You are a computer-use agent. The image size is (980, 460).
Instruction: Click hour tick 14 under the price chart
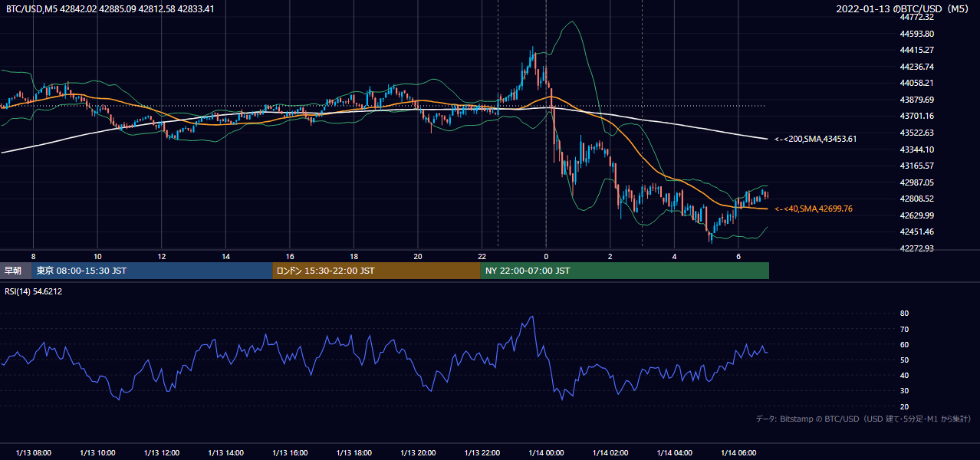225,256
